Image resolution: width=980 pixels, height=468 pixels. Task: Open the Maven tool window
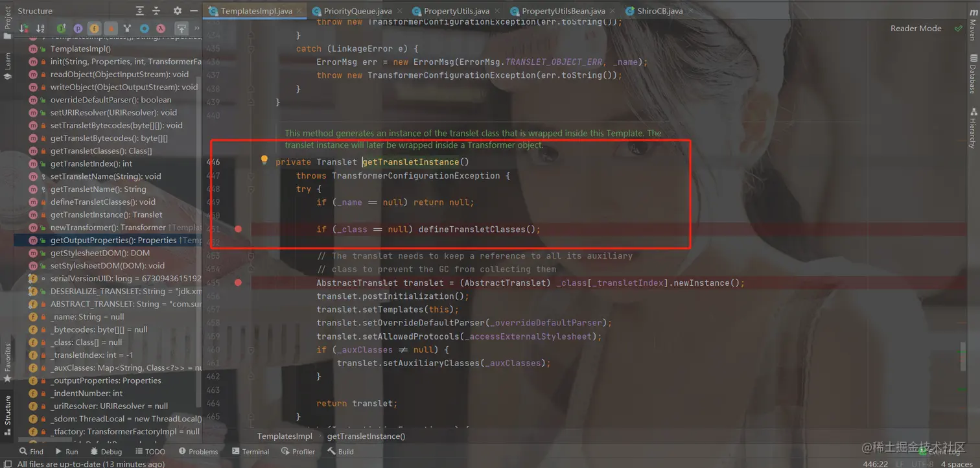pyautogui.click(x=972, y=26)
